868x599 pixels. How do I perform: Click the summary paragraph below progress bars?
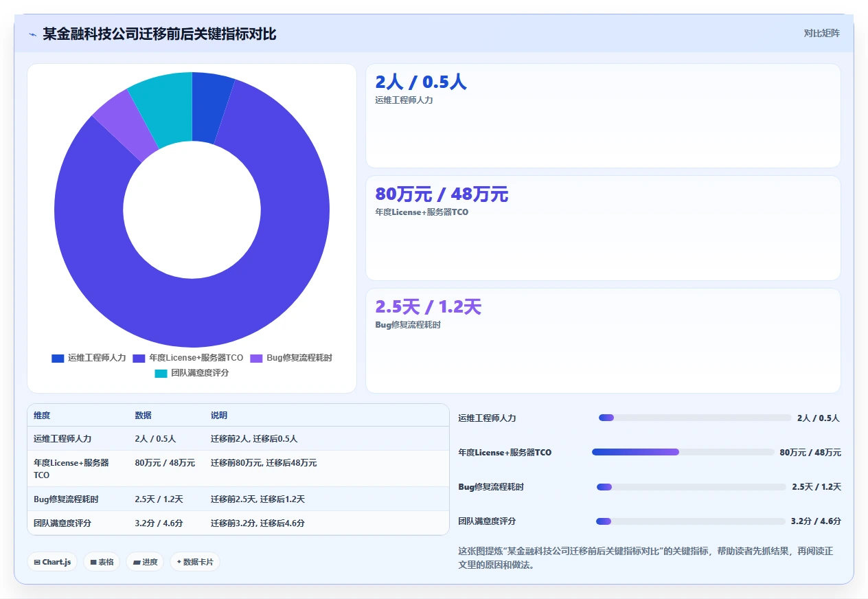click(x=646, y=558)
